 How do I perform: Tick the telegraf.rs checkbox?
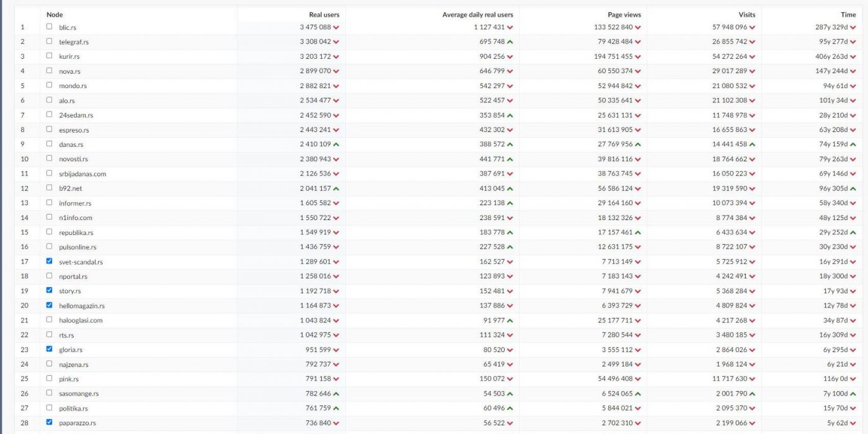(x=49, y=41)
